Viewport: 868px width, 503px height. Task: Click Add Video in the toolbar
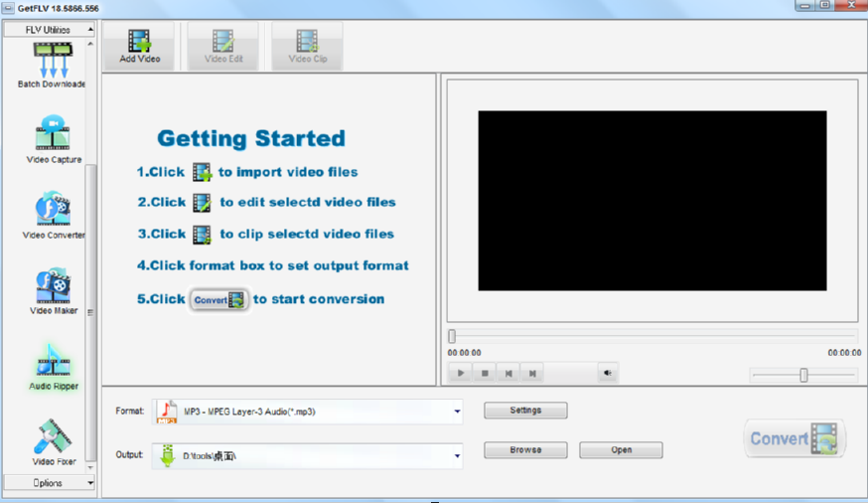(139, 47)
